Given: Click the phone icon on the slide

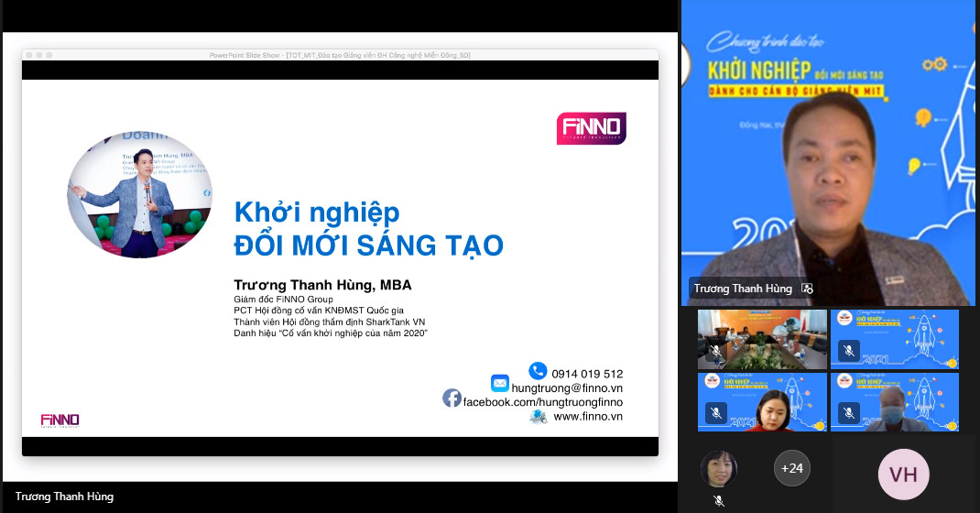Looking at the screenshot, I should (x=538, y=371).
